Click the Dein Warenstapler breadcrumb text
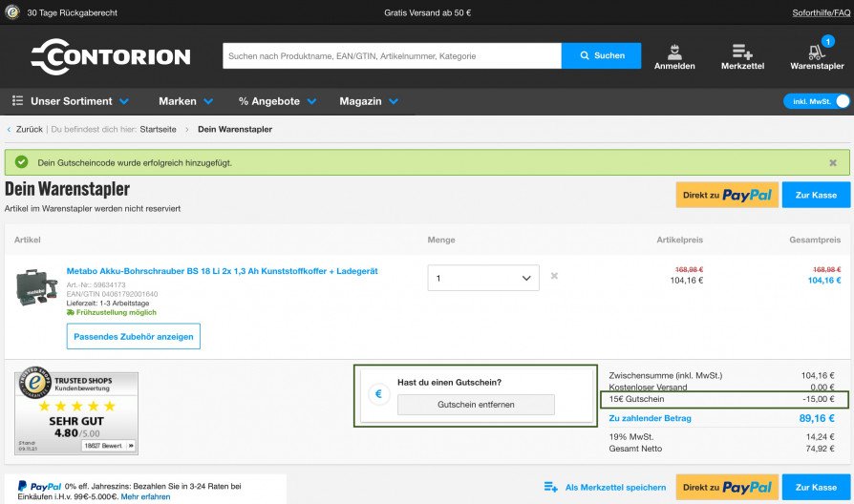 pos(235,129)
